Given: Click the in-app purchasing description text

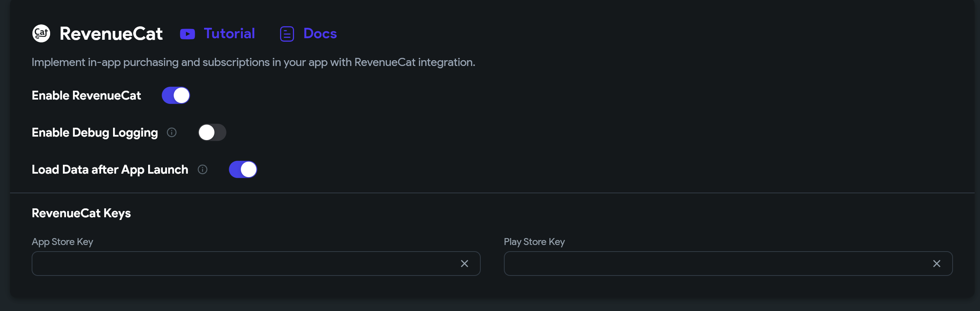Looking at the screenshot, I should click(x=253, y=63).
